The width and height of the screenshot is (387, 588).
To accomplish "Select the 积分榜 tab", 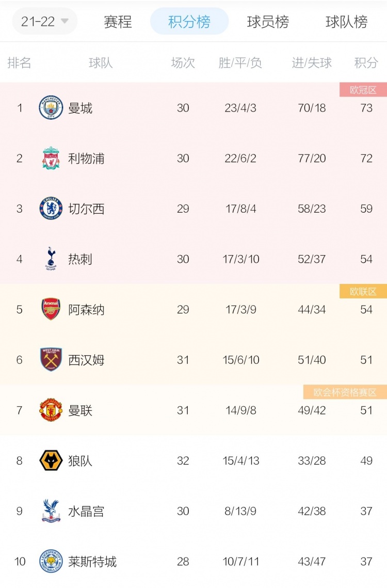I will 189,21.
